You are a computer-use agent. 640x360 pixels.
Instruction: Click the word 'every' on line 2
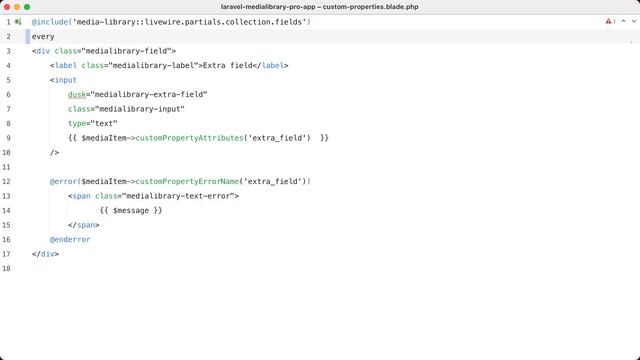[43, 36]
